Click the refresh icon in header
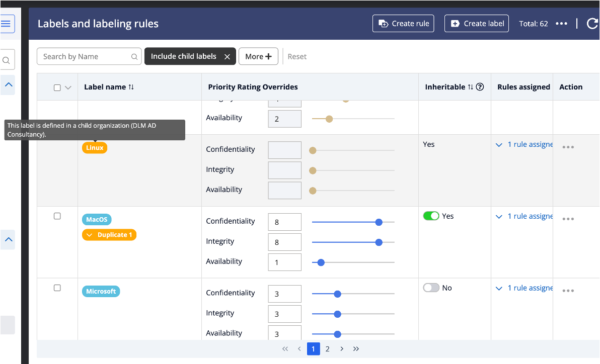The image size is (600, 364). 592,24
